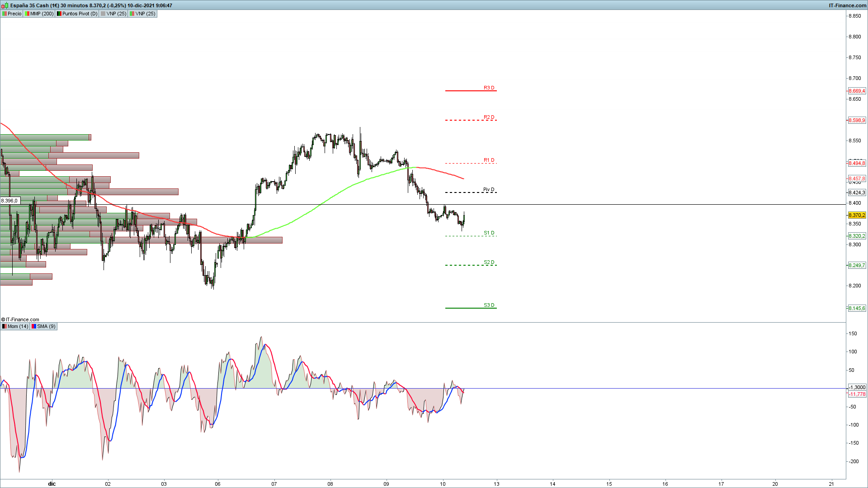Click the 8.494,8 price tag on the axis
The height and width of the screenshot is (488, 868).
click(x=857, y=163)
